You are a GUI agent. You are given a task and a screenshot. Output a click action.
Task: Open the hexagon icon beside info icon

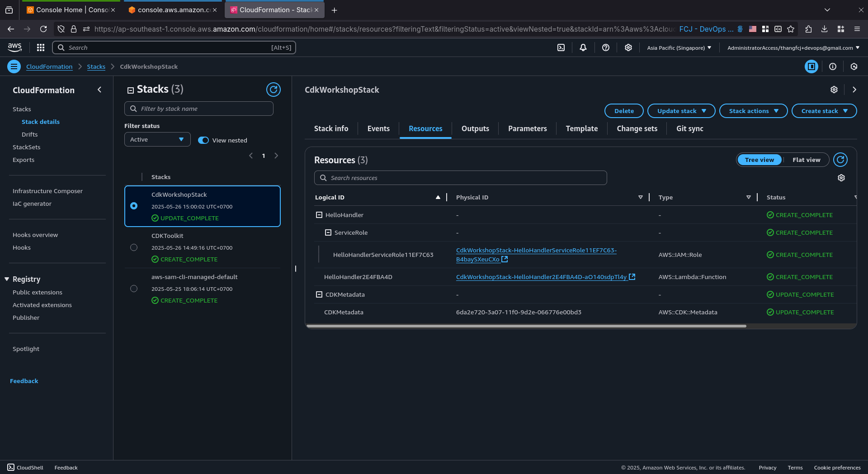pos(854,66)
